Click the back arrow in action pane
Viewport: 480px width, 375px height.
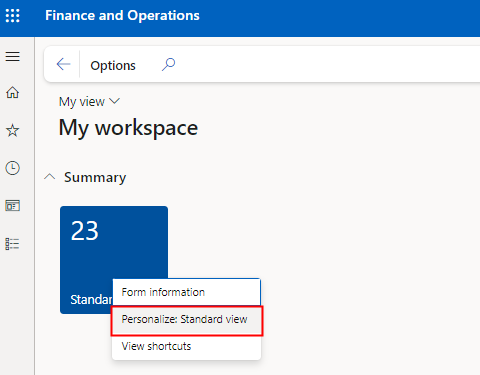(63, 64)
